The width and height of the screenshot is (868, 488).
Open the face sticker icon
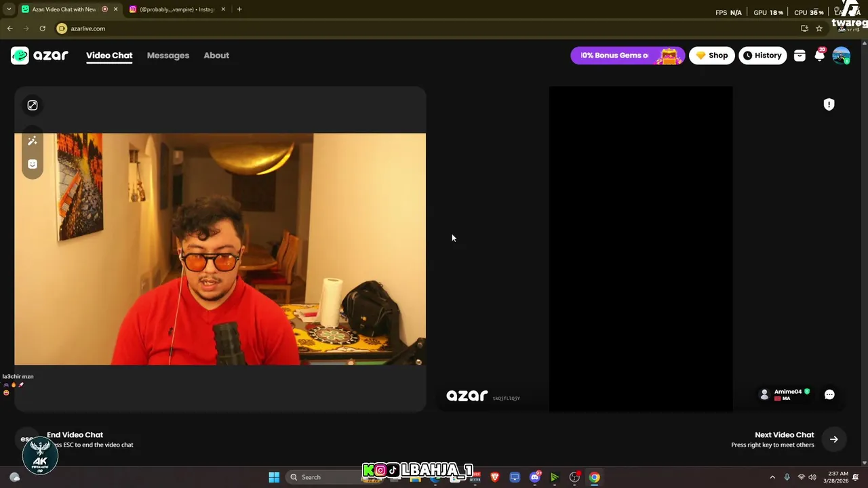click(x=32, y=164)
